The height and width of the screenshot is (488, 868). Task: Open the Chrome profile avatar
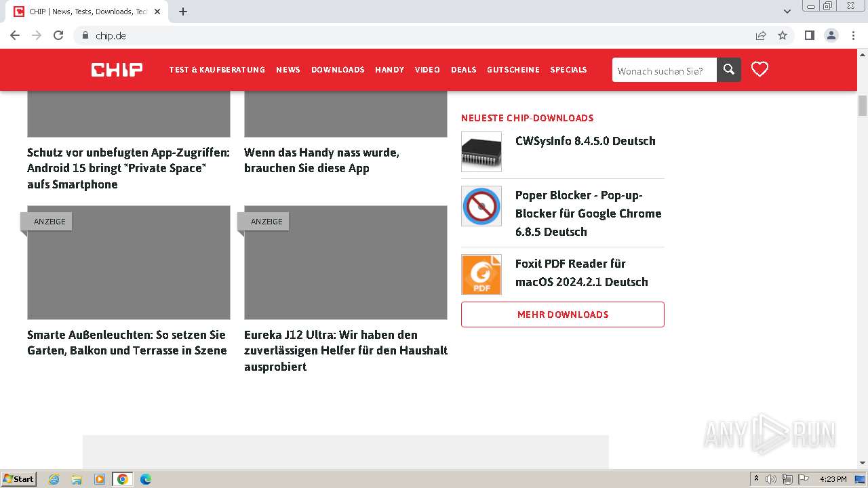click(831, 35)
